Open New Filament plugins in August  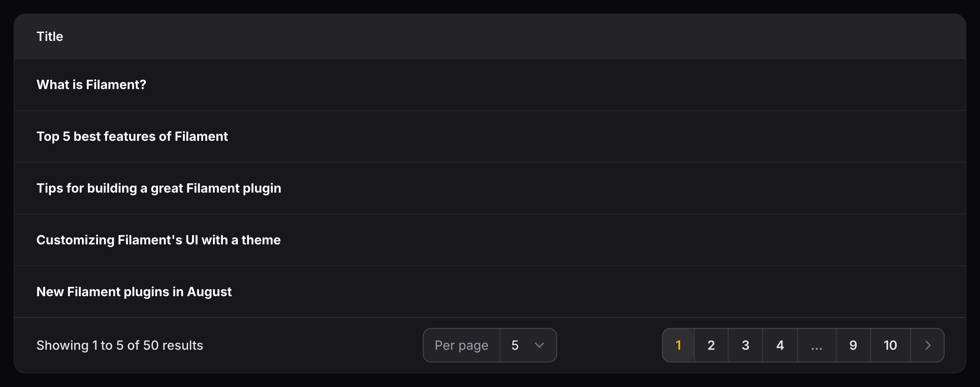pos(134,292)
